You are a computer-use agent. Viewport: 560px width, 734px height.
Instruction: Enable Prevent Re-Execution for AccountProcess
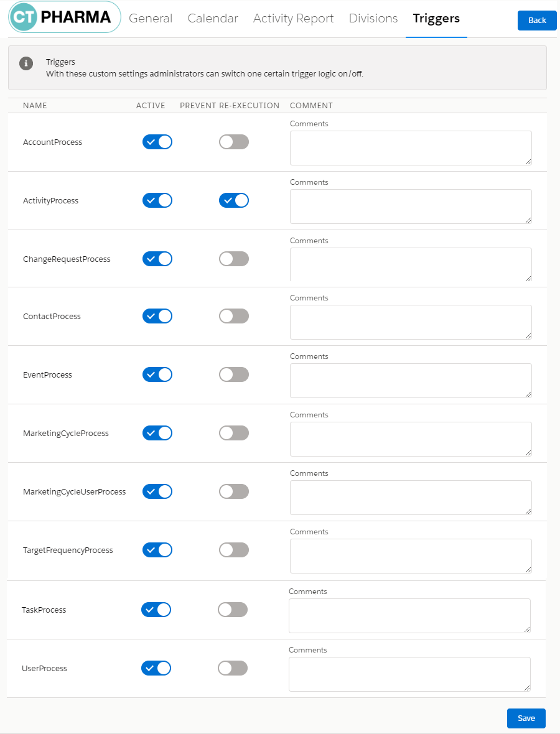point(234,142)
